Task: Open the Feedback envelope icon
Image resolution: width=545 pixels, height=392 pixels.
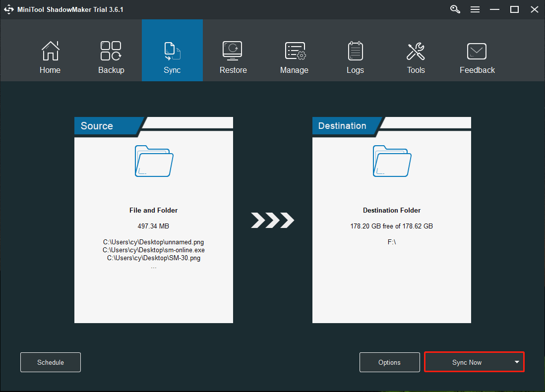Action: [x=477, y=52]
